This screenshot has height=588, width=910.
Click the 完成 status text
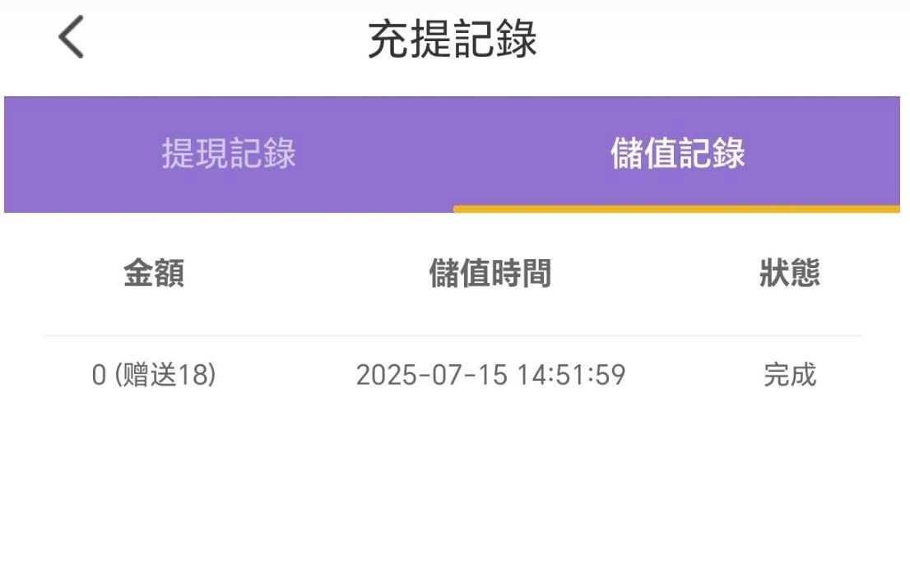tap(789, 375)
